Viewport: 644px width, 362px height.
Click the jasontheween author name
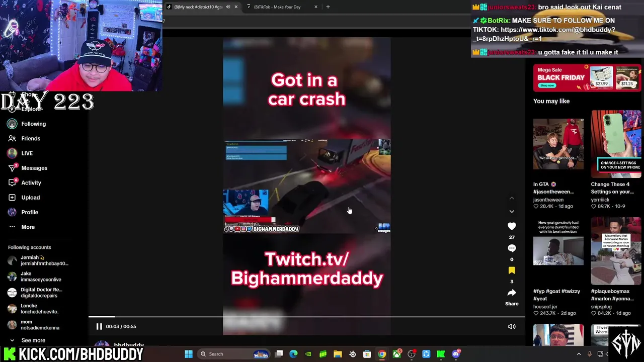pyautogui.click(x=549, y=200)
